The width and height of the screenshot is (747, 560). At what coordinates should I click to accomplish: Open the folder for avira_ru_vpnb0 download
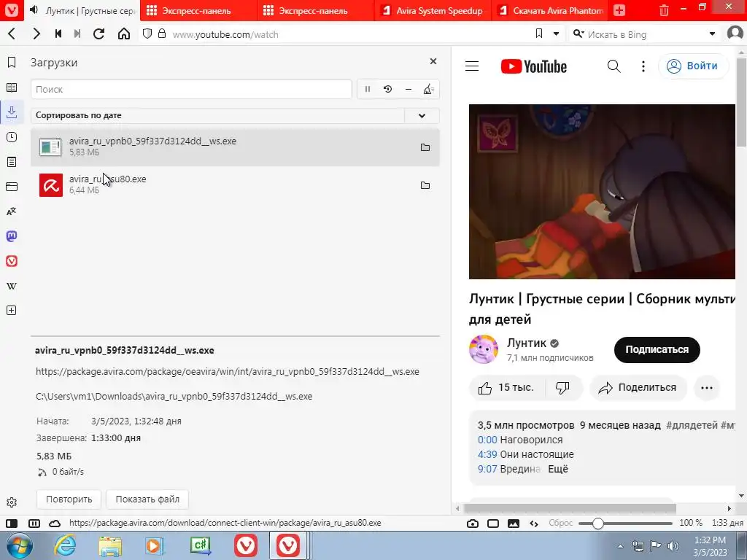pos(425,147)
